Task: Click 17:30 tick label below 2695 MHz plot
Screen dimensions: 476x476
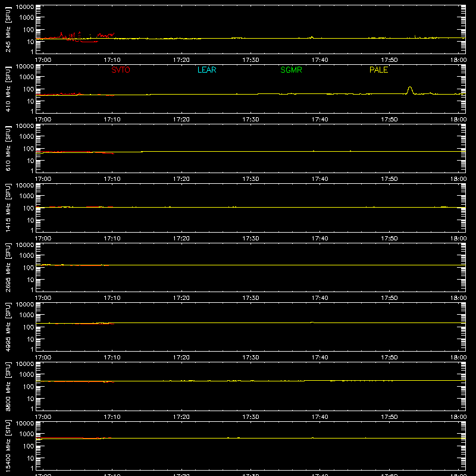Action: tap(250, 298)
